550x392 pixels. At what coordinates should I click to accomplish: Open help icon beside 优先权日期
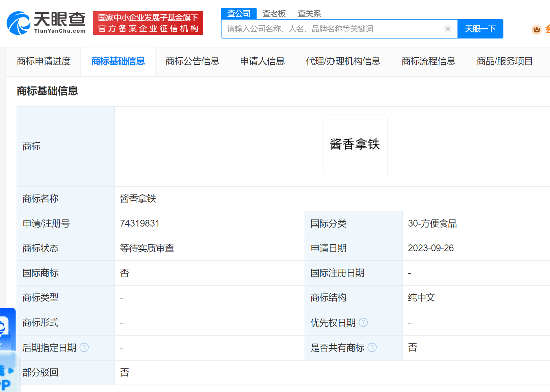(x=363, y=323)
